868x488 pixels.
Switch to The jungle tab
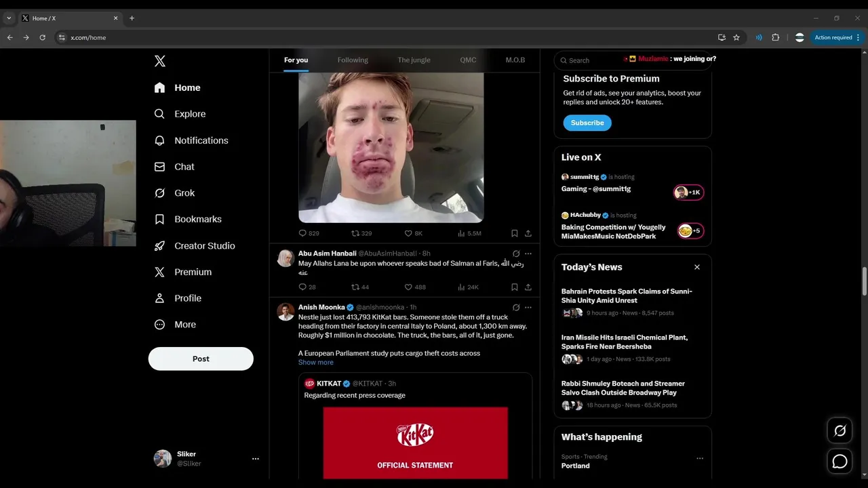(x=414, y=60)
